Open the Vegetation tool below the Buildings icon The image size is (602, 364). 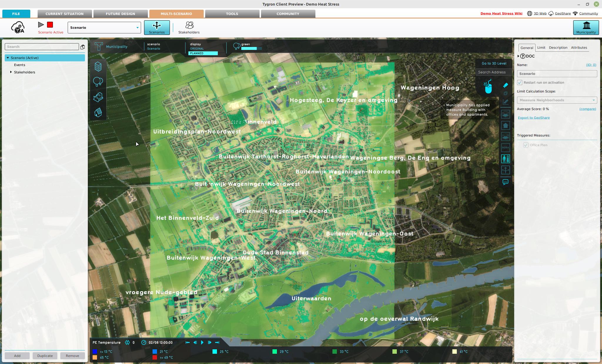point(98,81)
